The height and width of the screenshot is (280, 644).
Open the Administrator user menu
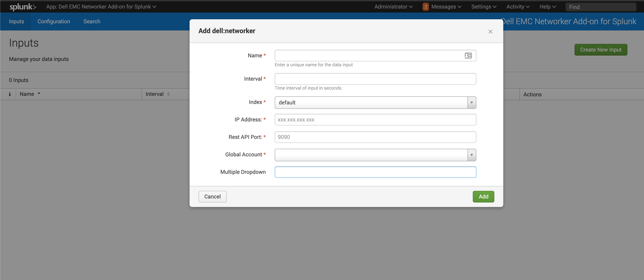(393, 6)
